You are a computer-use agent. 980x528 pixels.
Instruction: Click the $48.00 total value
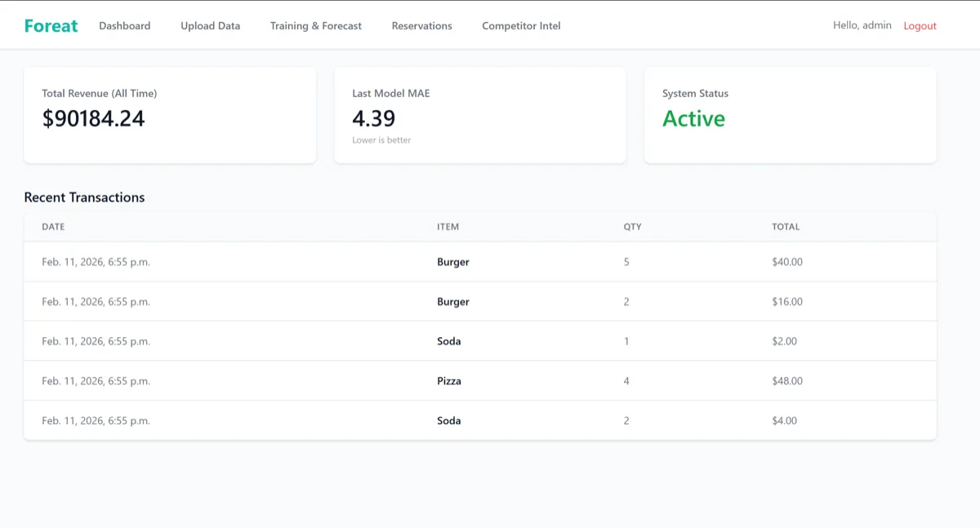click(x=786, y=380)
